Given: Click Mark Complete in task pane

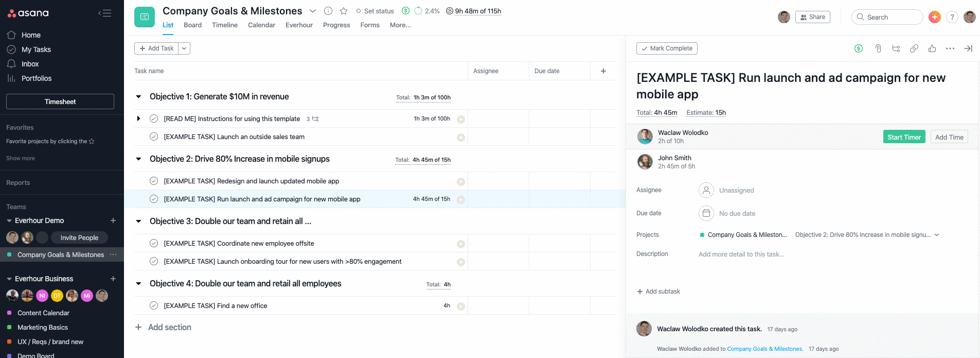Looking at the screenshot, I should 667,48.
